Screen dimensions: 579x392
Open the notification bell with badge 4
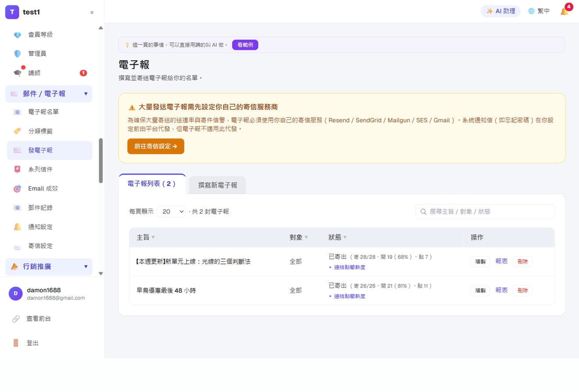[x=565, y=11]
